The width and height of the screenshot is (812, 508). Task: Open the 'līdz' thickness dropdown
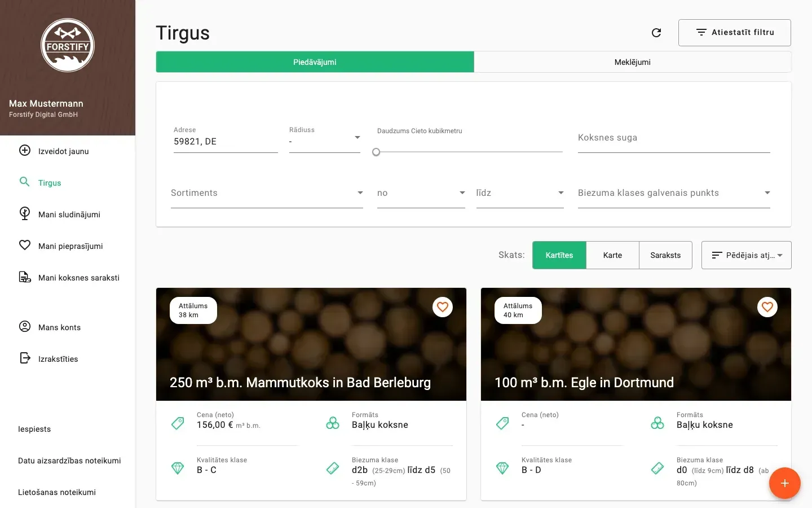click(520, 193)
